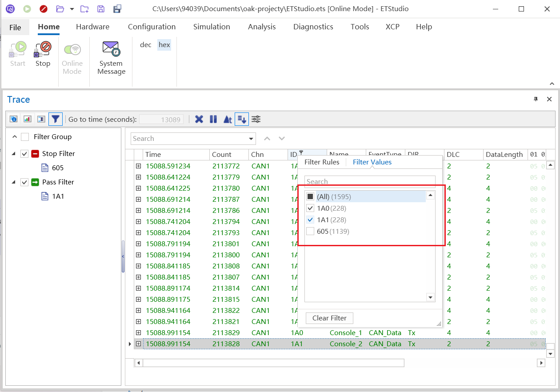
Task: Uncheck the 1A0 filter value
Action: (310, 208)
